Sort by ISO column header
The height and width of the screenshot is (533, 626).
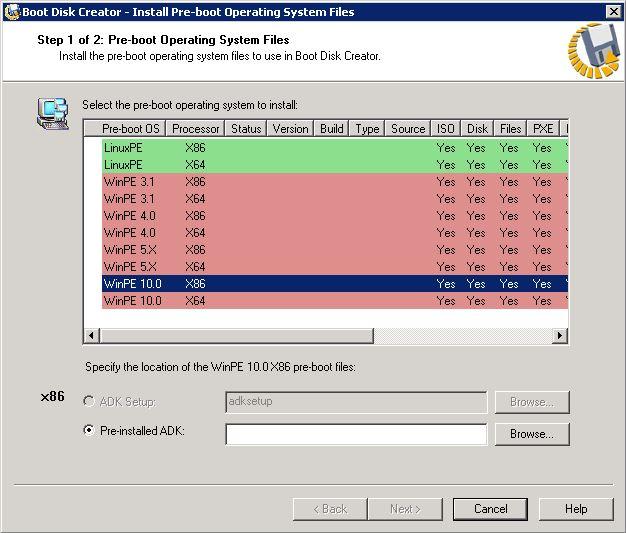coord(446,129)
